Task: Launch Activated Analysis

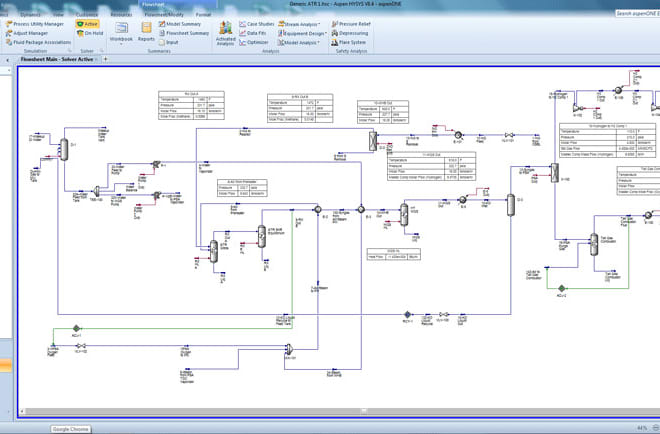Action: click(x=226, y=33)
